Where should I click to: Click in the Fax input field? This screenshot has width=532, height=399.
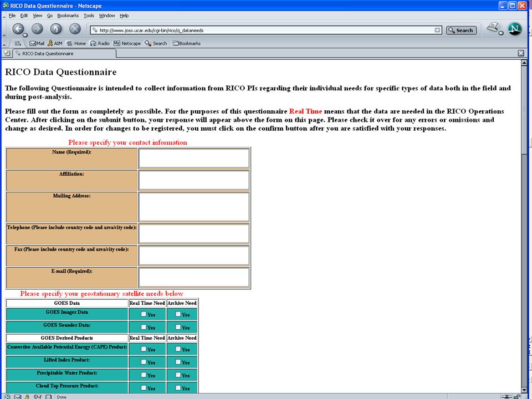[194, 255]
